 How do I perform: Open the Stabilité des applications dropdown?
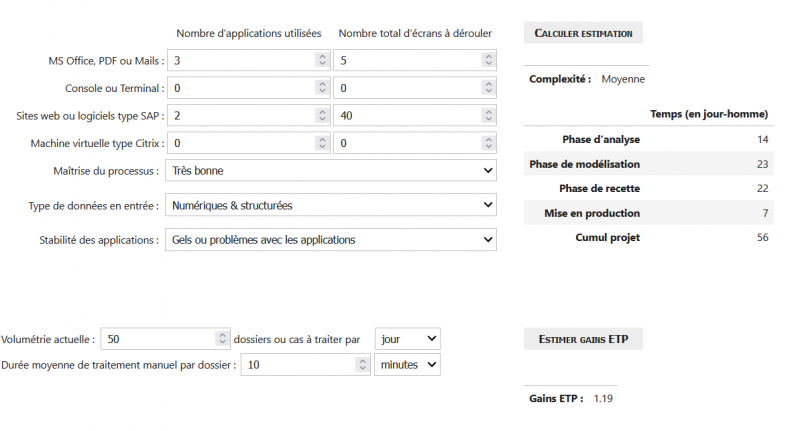331,240
